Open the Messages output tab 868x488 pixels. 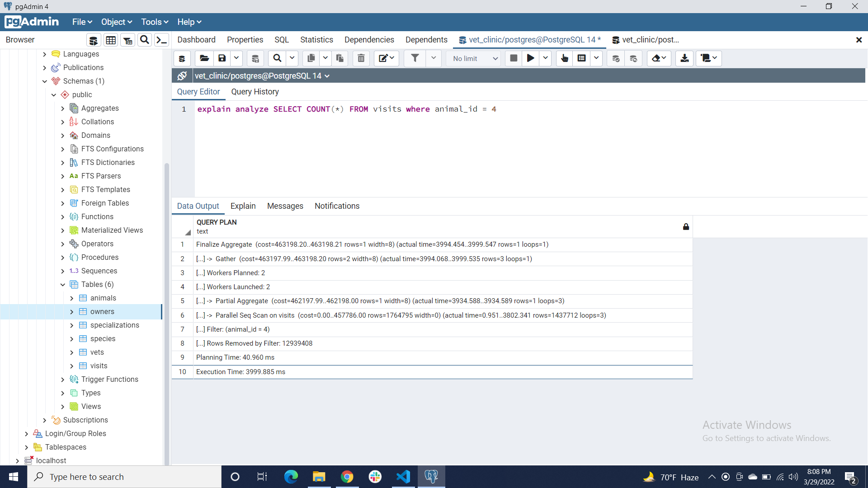(285, 206)
